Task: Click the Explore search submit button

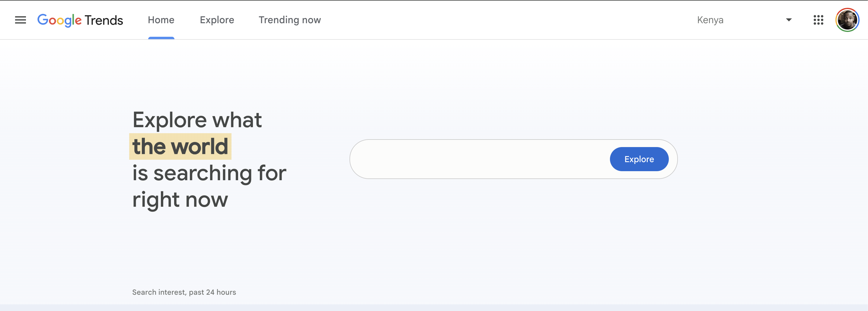Action: click(639, 159)
